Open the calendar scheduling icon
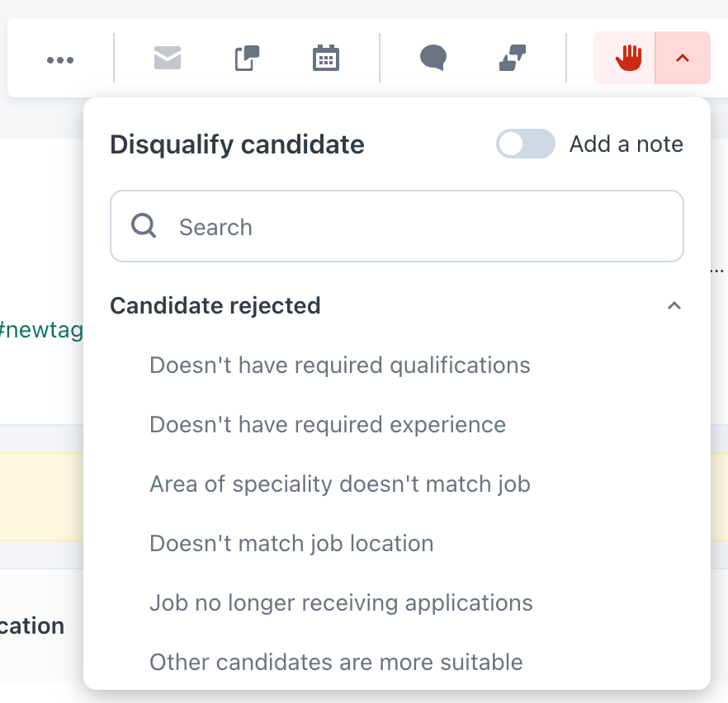Screen dimensions: 728x703 coord(325,58)
